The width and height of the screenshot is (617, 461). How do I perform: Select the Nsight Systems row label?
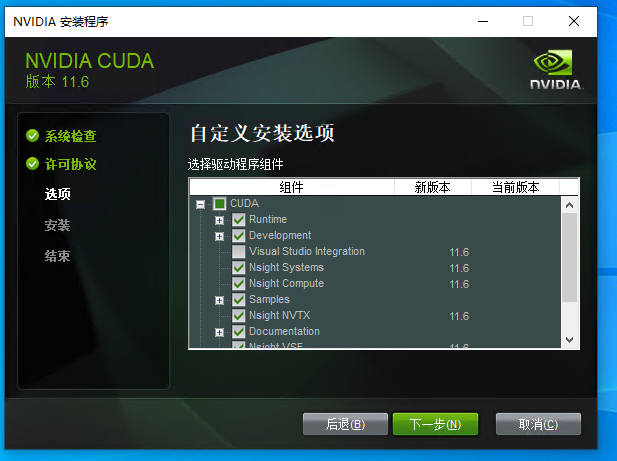[286, 267]
